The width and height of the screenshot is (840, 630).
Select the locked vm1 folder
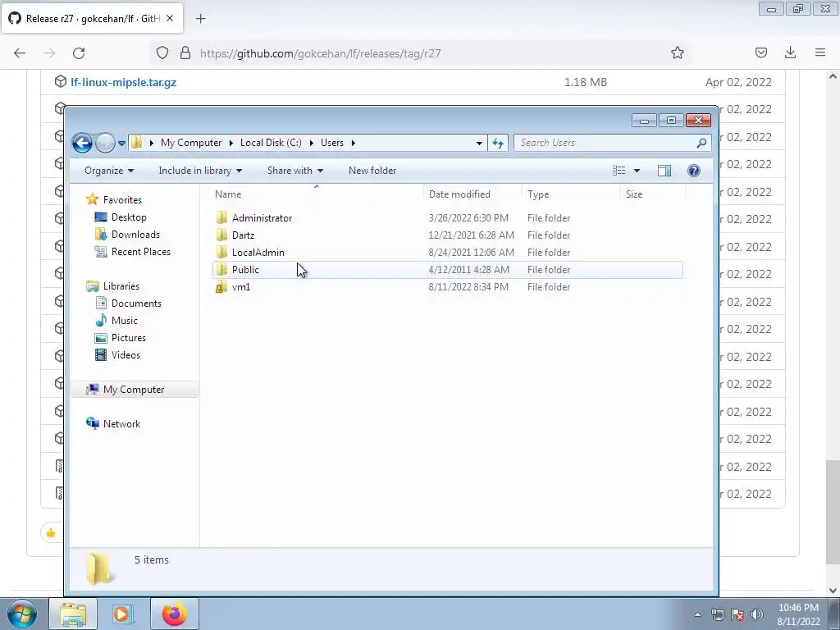point(241,287)
